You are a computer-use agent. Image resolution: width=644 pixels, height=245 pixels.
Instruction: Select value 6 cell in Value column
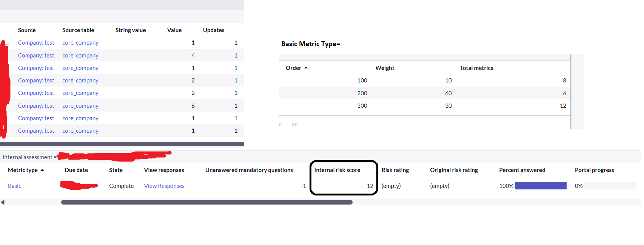(193, 105)
